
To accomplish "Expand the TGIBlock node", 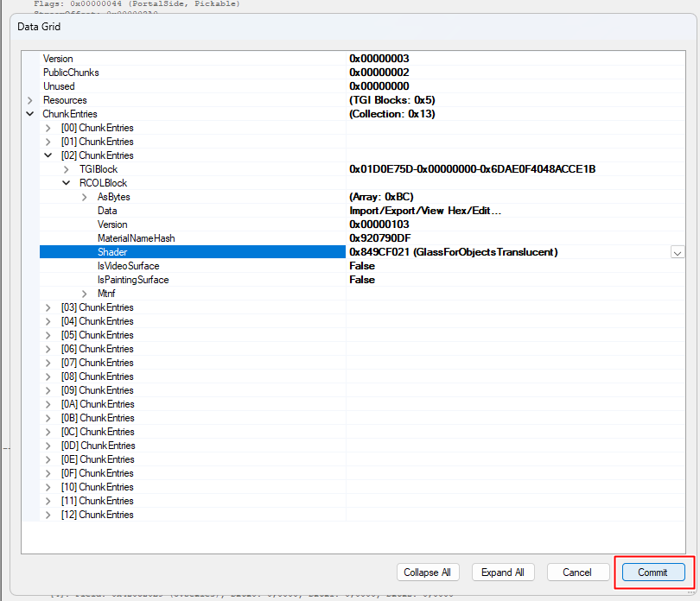I will coord(67,169).
